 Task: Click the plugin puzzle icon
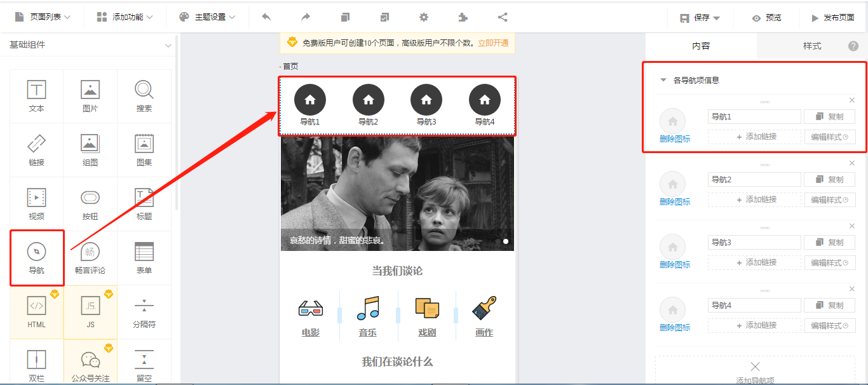click(463, 17)
